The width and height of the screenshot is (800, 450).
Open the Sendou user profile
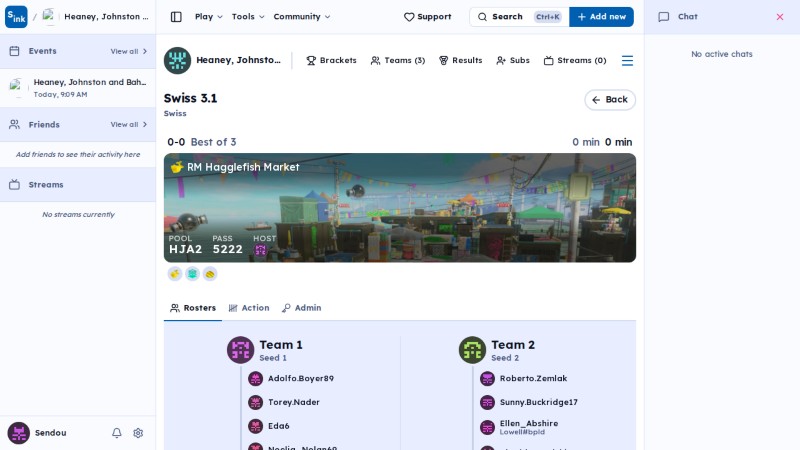coord(37,433)
